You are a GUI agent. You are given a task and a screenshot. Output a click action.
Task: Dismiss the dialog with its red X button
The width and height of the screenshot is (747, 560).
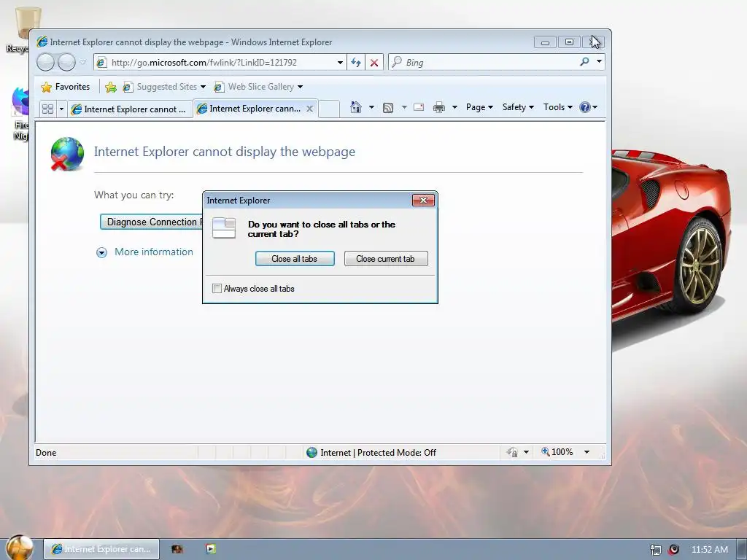click(423, 200)
